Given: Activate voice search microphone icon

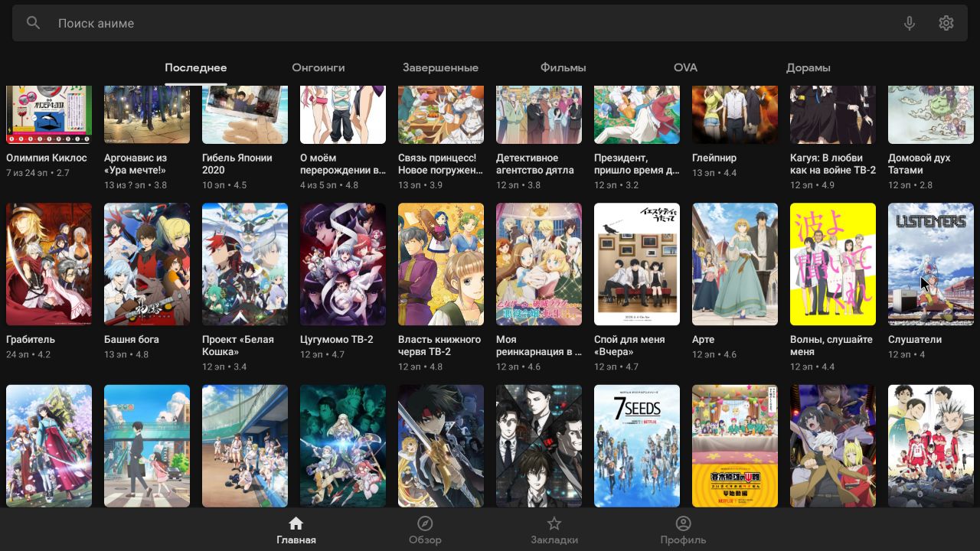Looking at the screenshot, I should point(910,23).
